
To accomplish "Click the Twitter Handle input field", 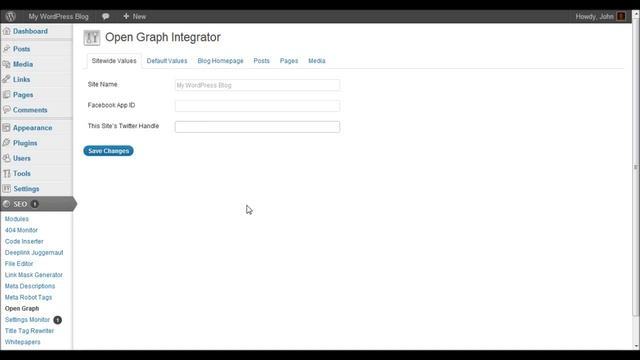I will (x=258, y=127).
